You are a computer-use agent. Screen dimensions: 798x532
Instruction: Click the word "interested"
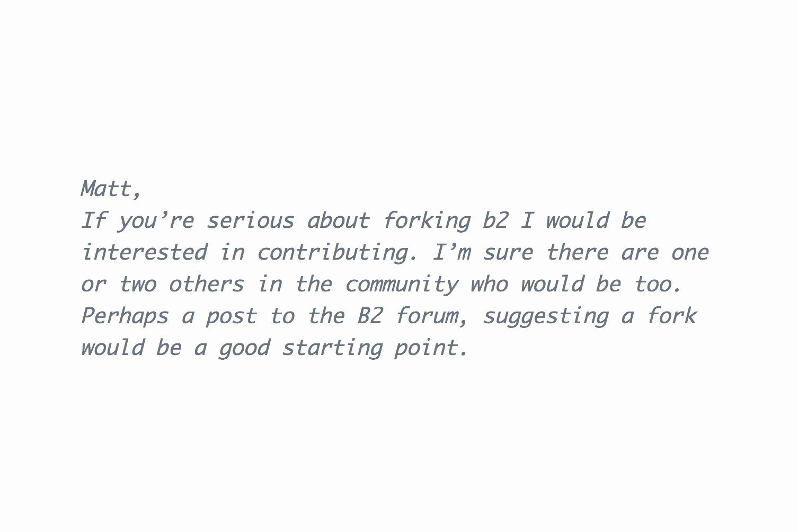pos(144,252)
